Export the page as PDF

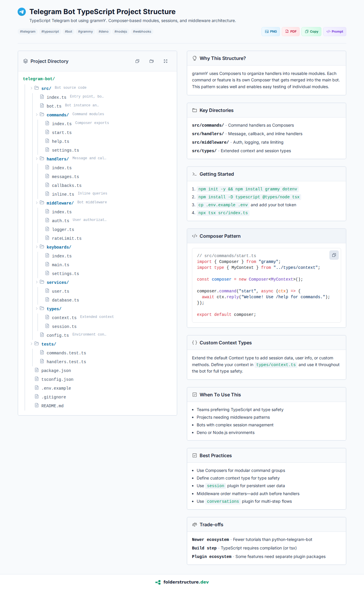pos(291,31)
